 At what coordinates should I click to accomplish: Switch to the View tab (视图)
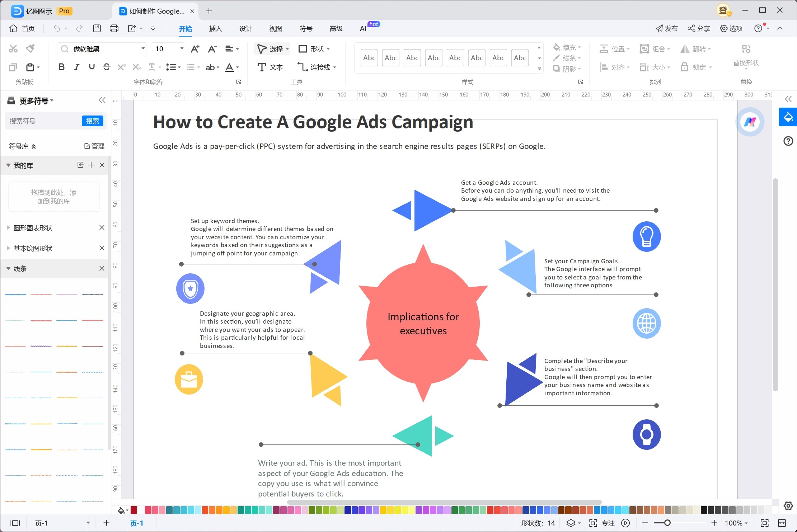276,29
